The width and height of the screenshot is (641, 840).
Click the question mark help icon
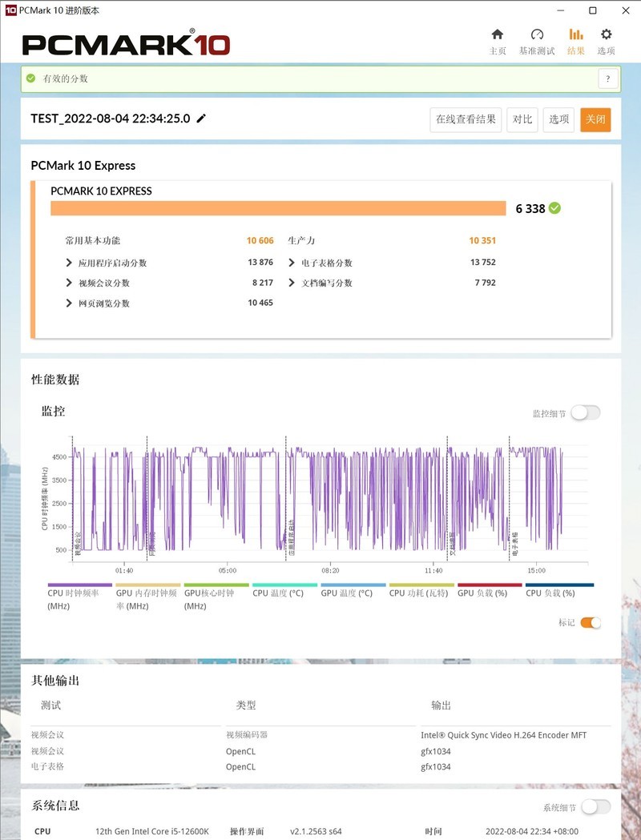click(607, 78)
